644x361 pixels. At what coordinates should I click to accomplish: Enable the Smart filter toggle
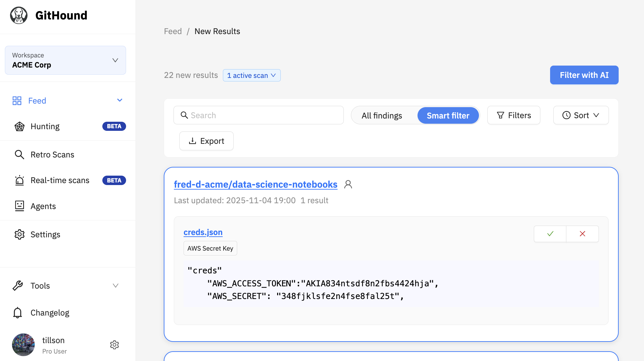(448, 116)
